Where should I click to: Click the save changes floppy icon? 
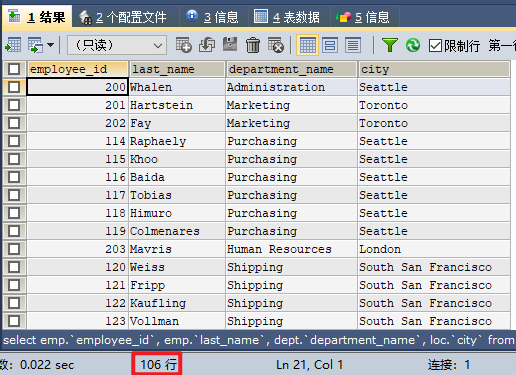click(x=230, y=44)
